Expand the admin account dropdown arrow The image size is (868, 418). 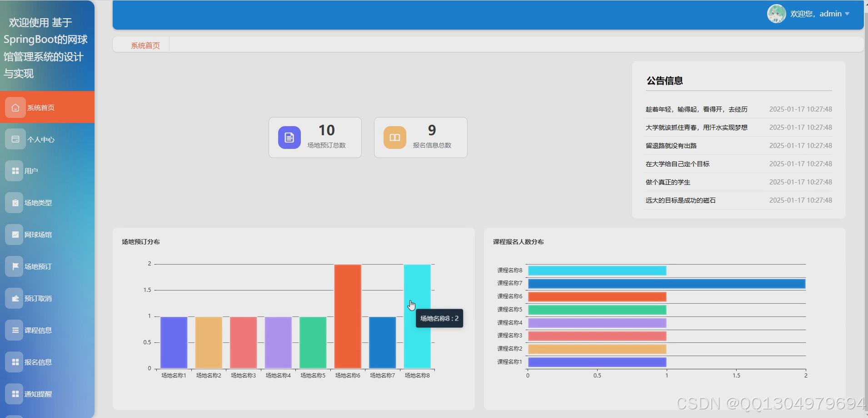847,14
